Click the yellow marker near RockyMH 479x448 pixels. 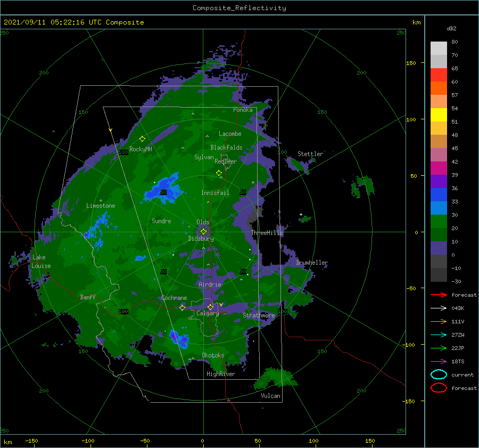[142, 139]
